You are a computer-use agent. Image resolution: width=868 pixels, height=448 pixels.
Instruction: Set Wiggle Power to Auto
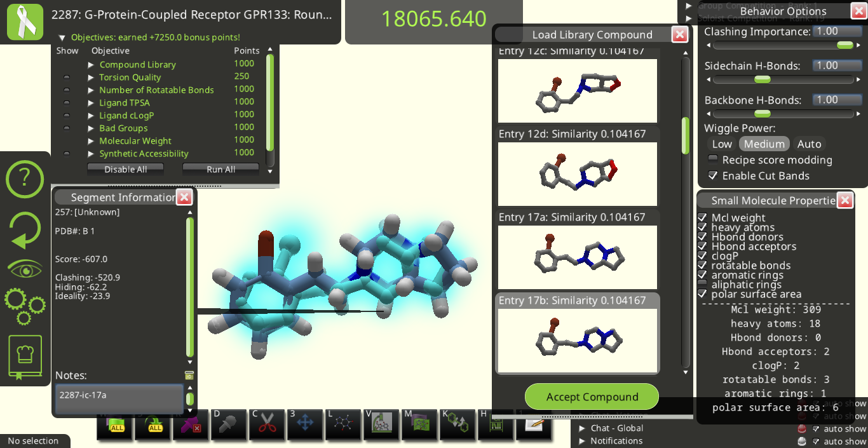(809, 144)
